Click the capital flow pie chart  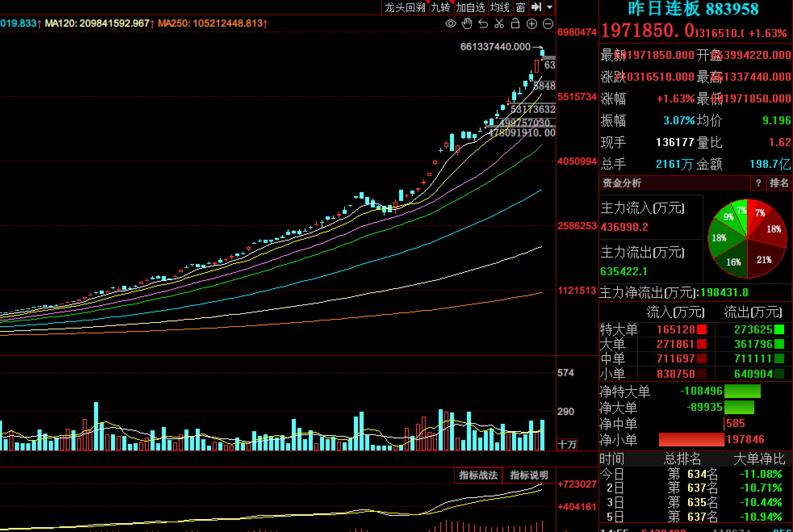tap(747, 238)
